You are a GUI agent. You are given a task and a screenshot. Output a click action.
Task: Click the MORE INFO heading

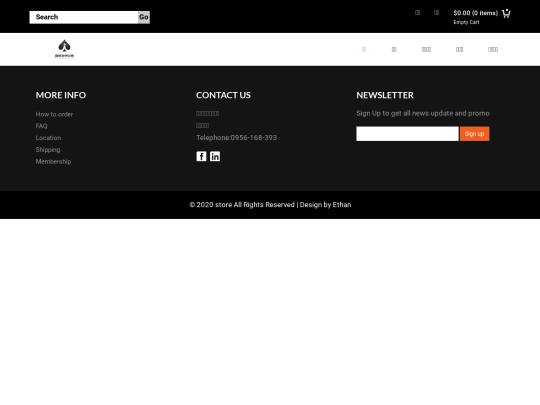(x=61, y=95)
